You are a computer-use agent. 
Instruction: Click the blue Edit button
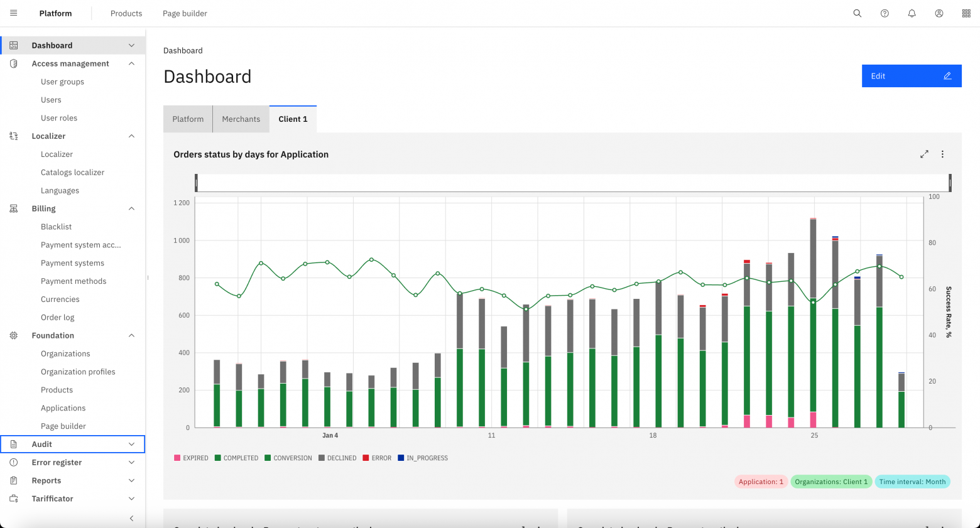[x=911, y=76]
